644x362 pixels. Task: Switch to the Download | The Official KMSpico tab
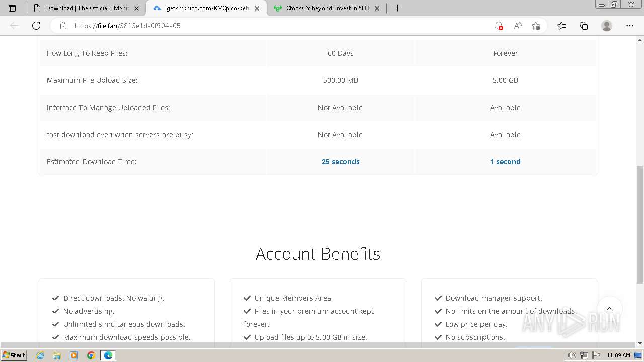tap(85, 8)
